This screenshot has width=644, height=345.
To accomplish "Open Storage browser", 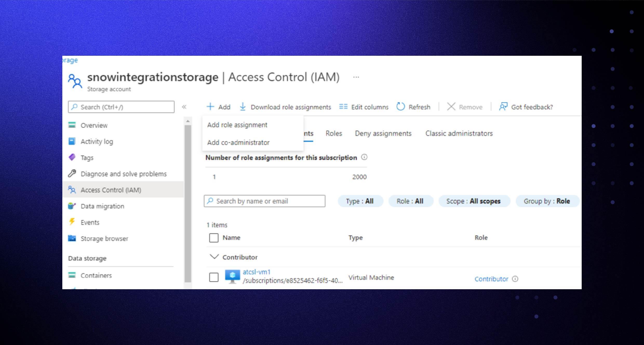I will coord(104,238).
